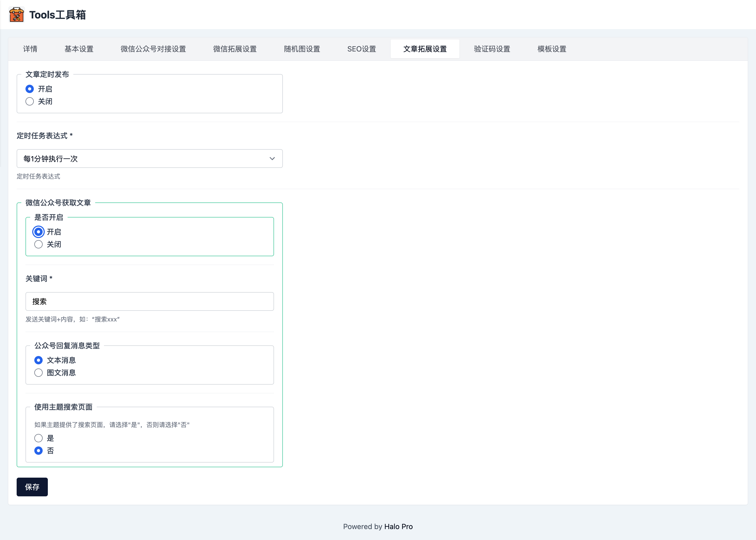The image size is (756, 540).
Task: Click the dropdown chevron in the cron expression select
Action: (272, 159)
